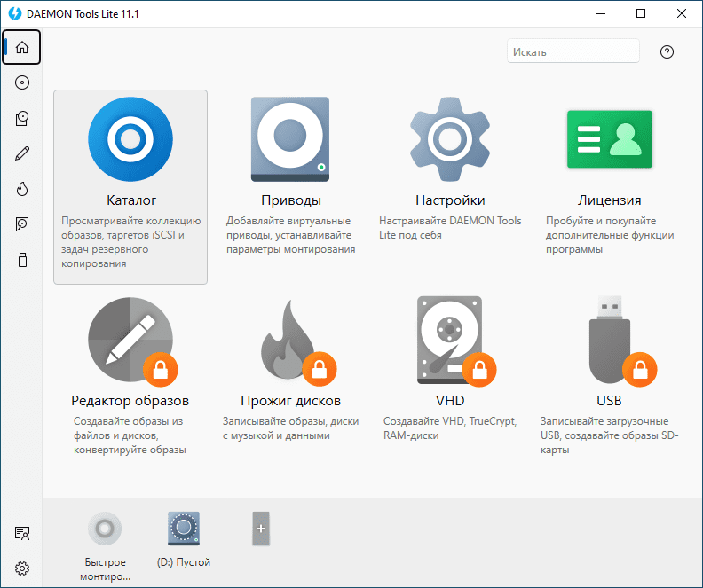Click description 'Добавляйте виртуальные приводы'
This screenshot has width=703, height=588.
point(290,235)
